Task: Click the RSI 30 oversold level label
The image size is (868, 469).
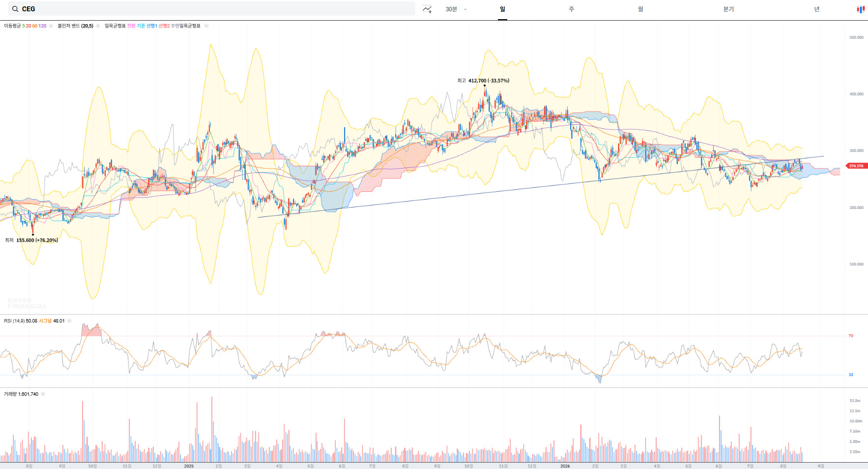Action: (x=851, y=375)
